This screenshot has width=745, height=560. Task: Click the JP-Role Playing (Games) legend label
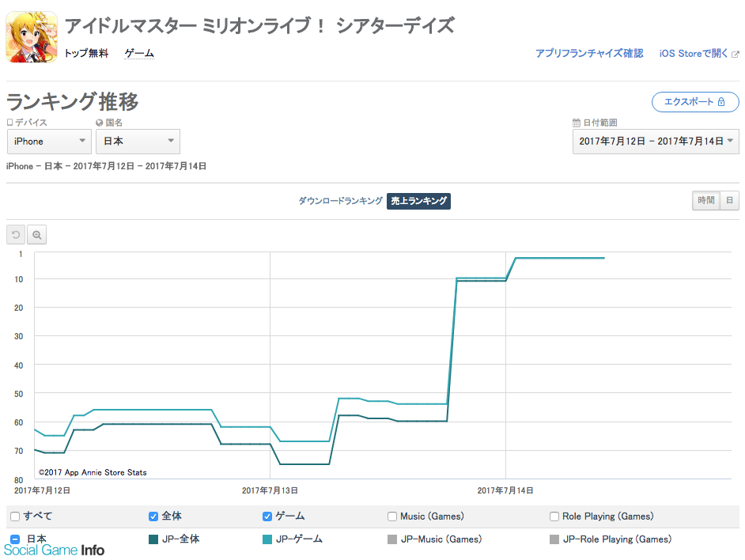coord(617,539)
